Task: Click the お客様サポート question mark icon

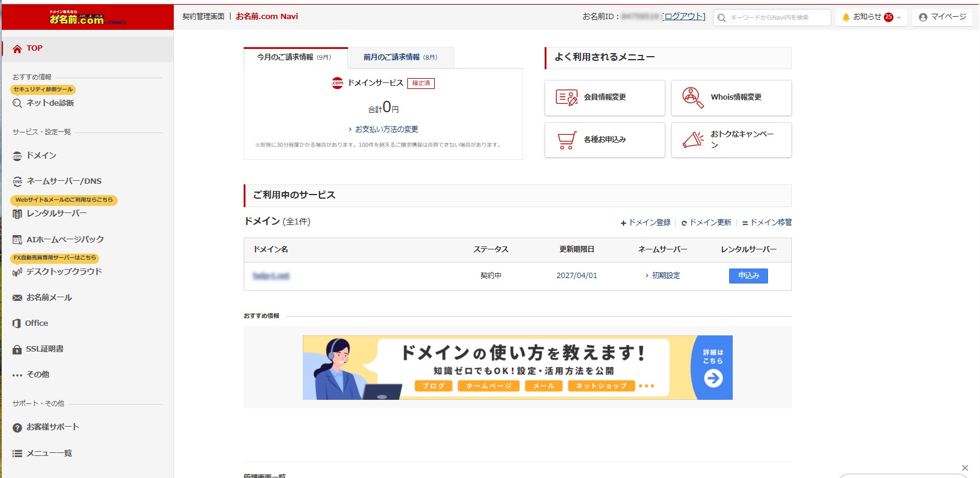Action: point(17,428)
